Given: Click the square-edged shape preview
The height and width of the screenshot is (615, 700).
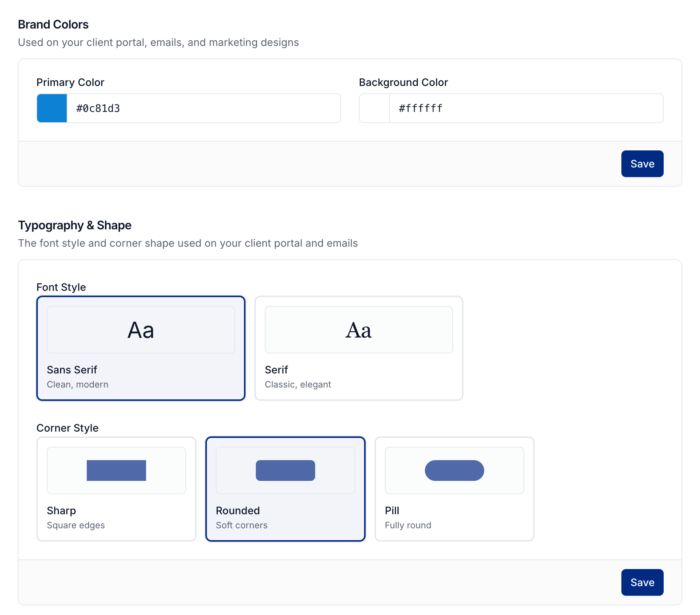Looking at the screenshot, I should click(x=116, y=471).
